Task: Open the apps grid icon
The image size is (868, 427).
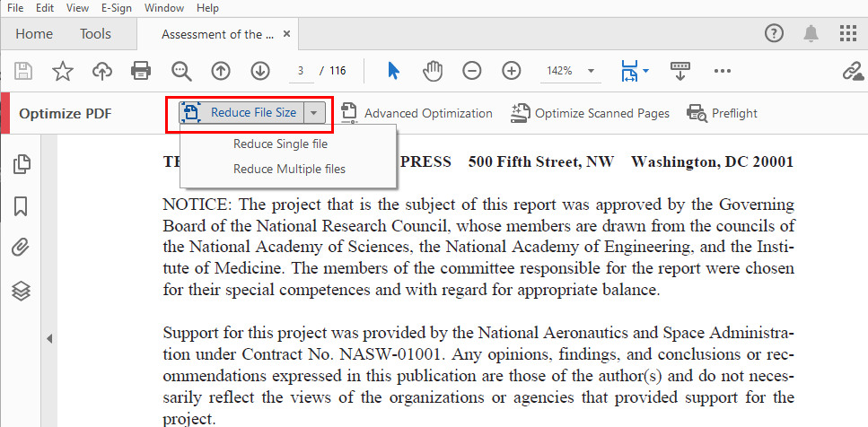Action: click(848, 34)
